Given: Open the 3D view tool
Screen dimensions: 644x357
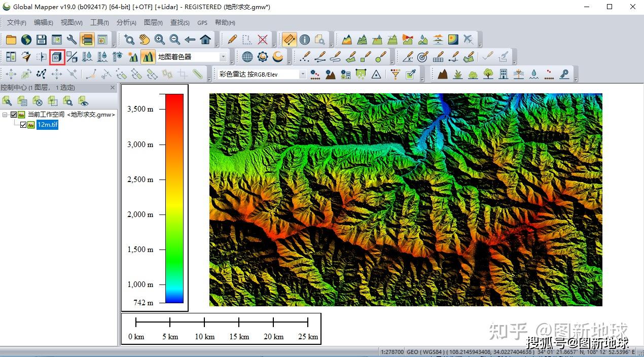Looking at the screenshot, I should pyautogui.click(x=57, y=57).
